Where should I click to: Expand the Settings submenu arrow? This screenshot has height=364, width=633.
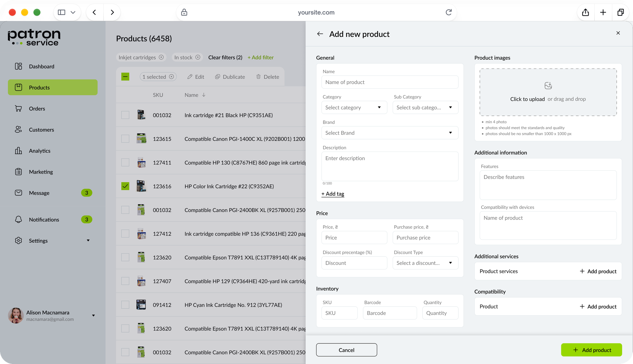pos(88,240)
